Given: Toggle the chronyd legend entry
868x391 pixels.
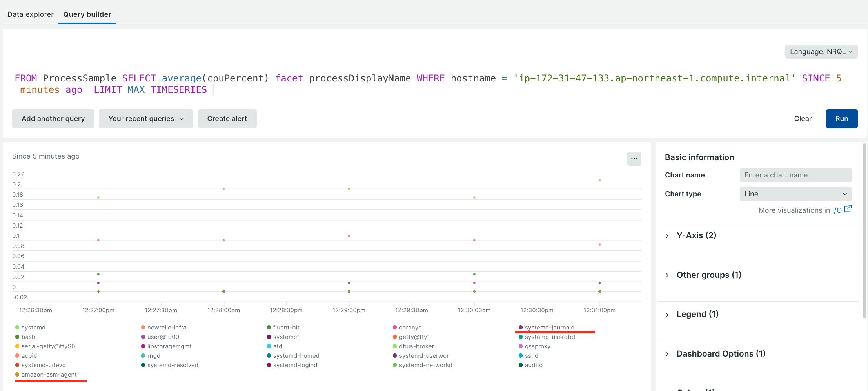Looking at the screenshot, I should [407, 328].
